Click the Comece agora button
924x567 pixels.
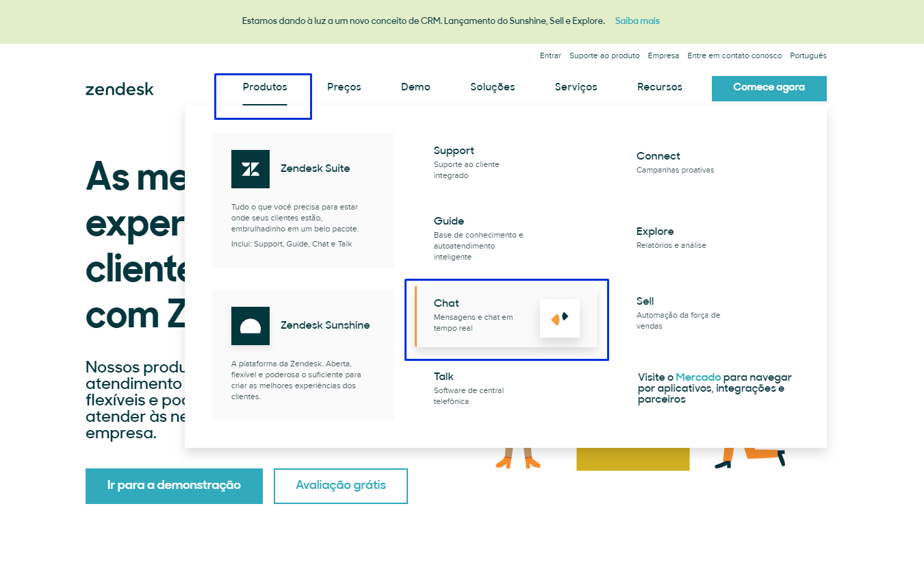coord(769,88)
